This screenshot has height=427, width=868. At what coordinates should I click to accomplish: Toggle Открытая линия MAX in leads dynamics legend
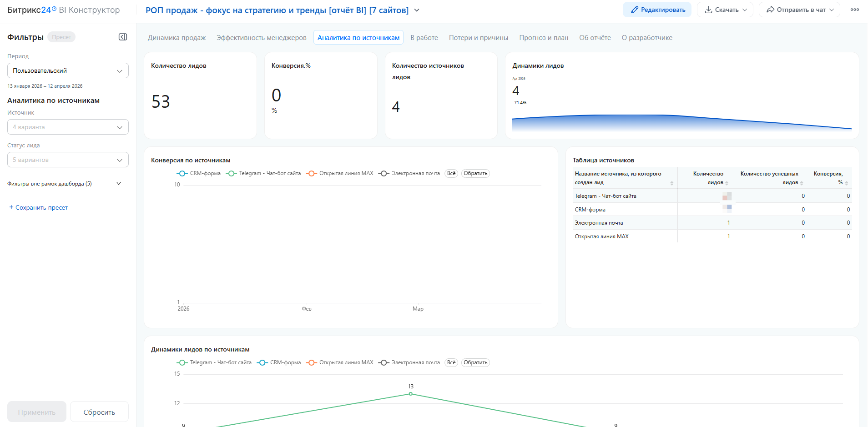coord(340,362)
